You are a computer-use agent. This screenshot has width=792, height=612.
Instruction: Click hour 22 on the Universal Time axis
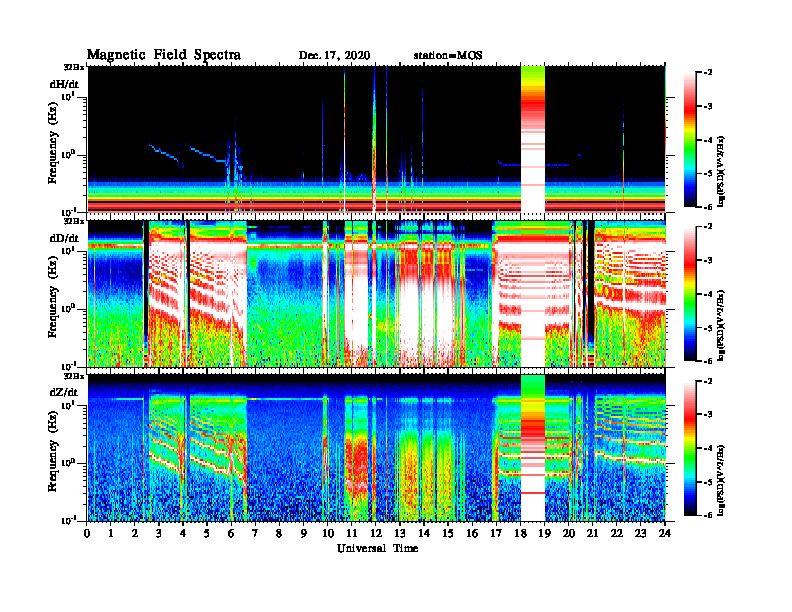(x=617, y=534)
